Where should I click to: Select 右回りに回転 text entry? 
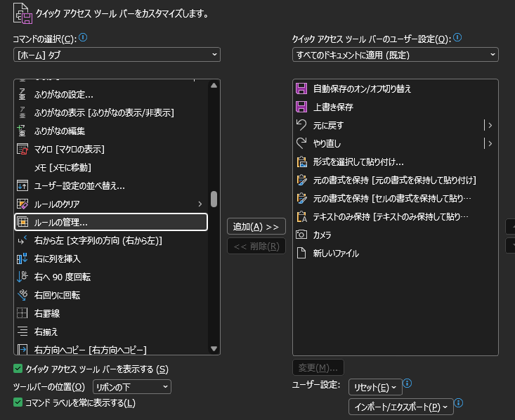coord(57,296)
